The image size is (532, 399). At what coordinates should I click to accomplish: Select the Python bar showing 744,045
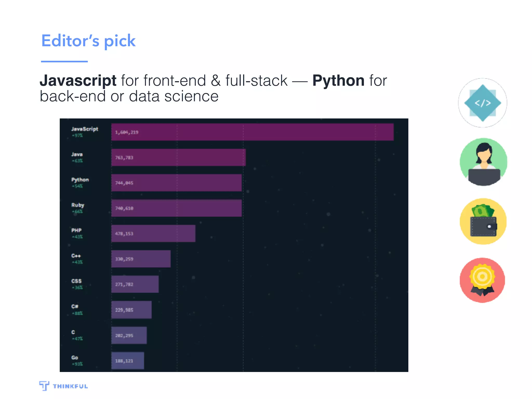[x=176, y=183]
